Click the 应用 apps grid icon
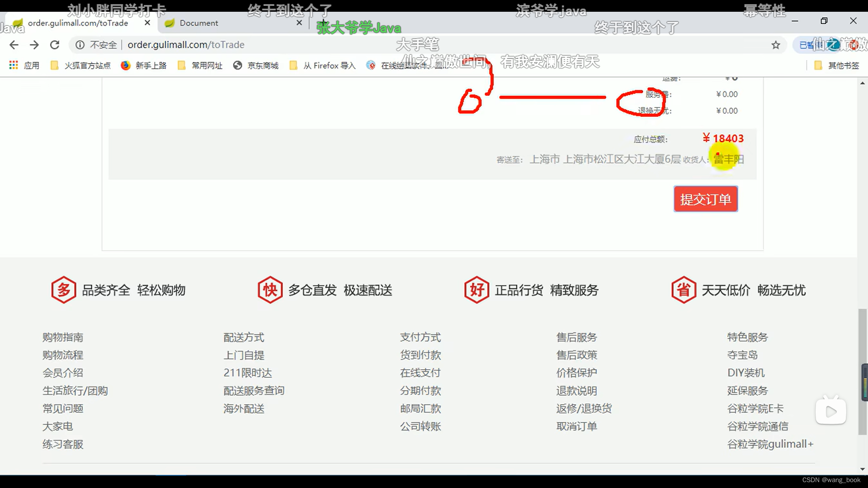Viewport: 868px width, 488px height. coord(13,65)
